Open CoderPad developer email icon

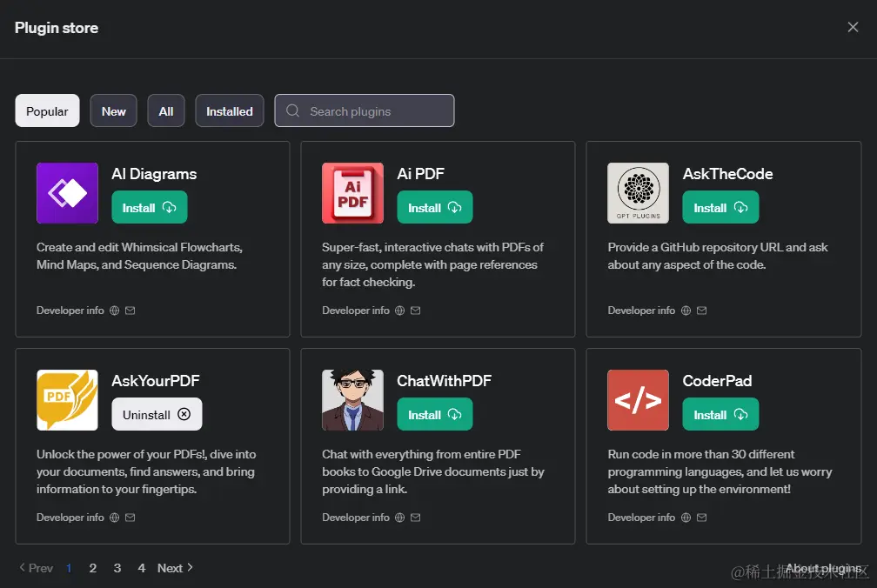tap(702, 518)
